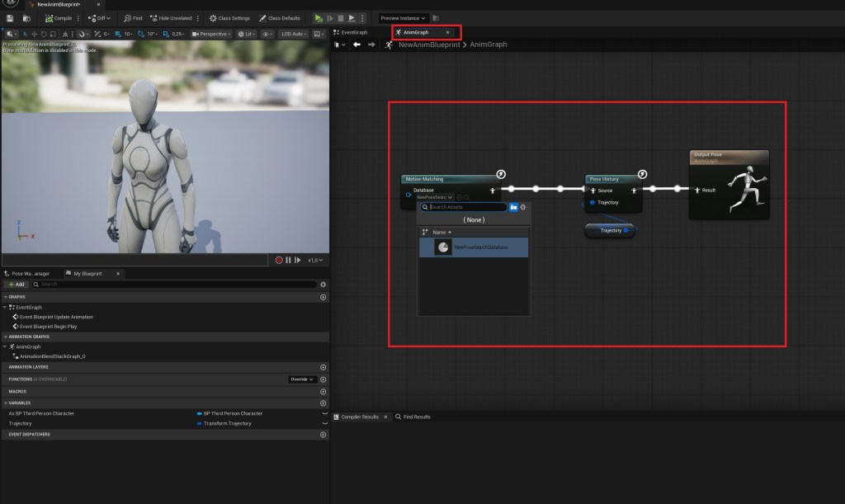Screen dimensions: 845x504
Task: Open the Preview Instance dropdown
Action: (x=403, y=17)
